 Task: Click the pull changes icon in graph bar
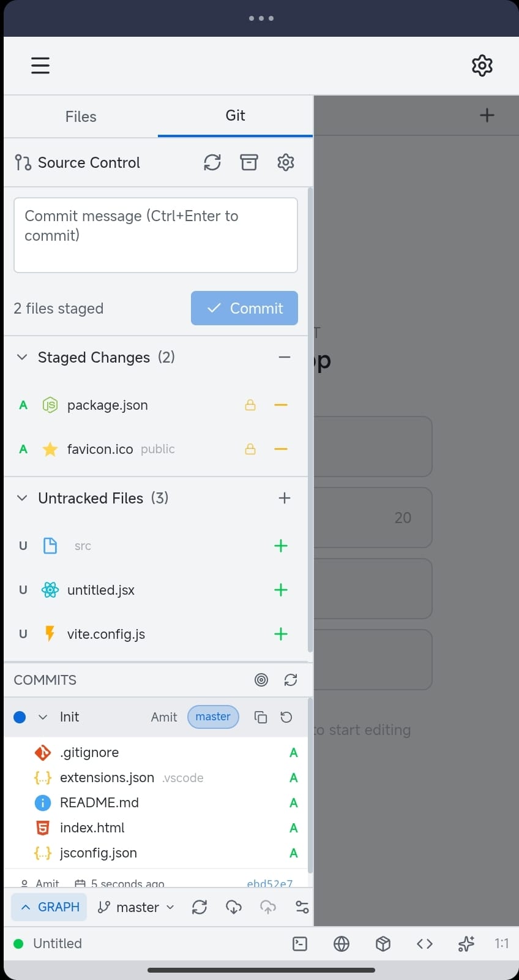(233, 907)
